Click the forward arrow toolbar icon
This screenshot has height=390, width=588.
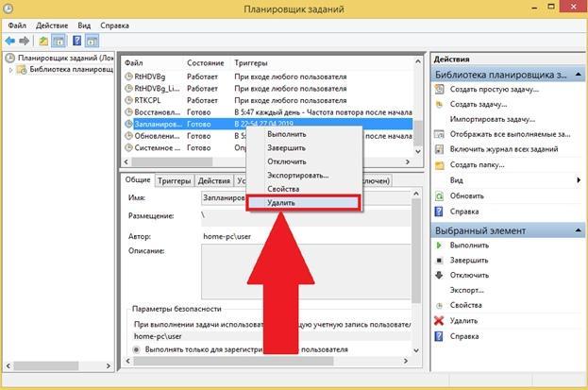coord(24,41)
